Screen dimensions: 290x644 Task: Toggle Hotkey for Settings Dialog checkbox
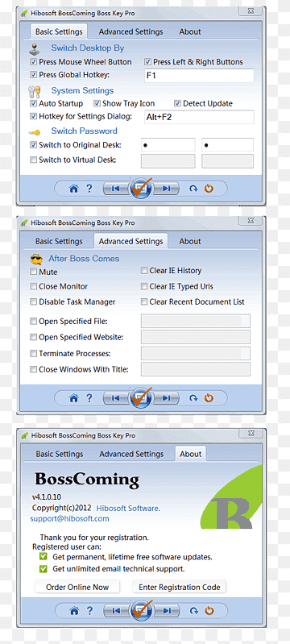pyautogui.click(x=33, y=116)
